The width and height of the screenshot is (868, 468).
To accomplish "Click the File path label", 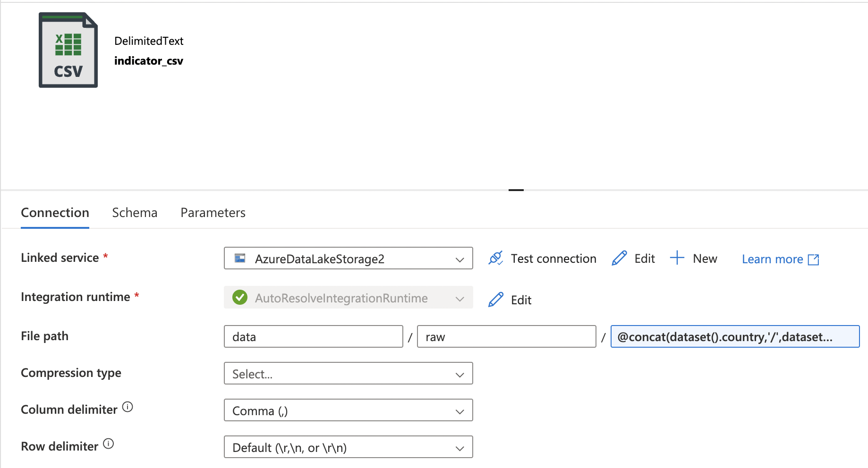I will click(x=45, y=336).
